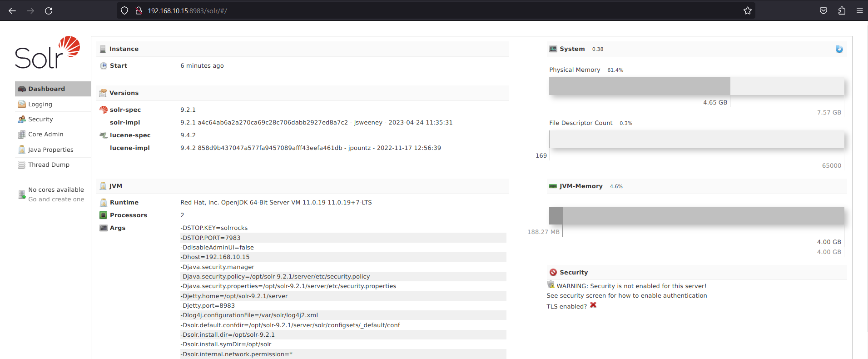Click the security warning shield icon
Image resolution: width=868 pixels, height=359 pixels.
551,284
